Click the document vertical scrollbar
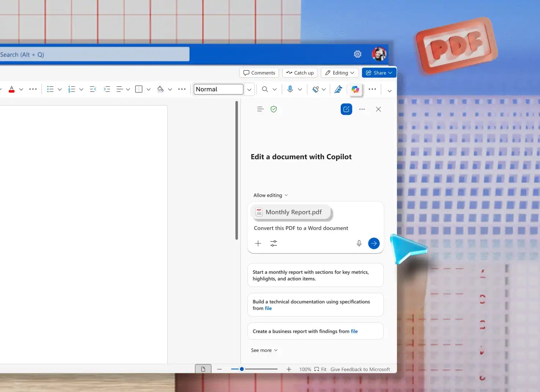Image resolution: width=540 pixels, height=392 pixels. pos(237,171)
